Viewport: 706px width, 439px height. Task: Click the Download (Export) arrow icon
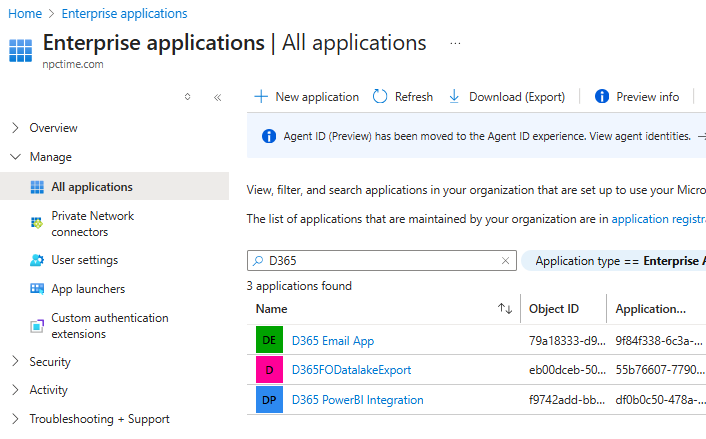(454, 97)
